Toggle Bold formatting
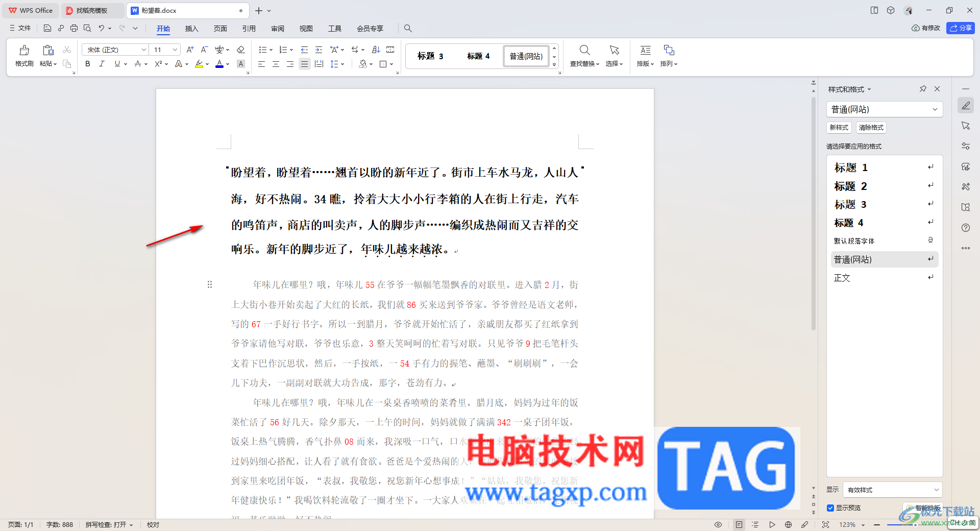 [88, 64]
